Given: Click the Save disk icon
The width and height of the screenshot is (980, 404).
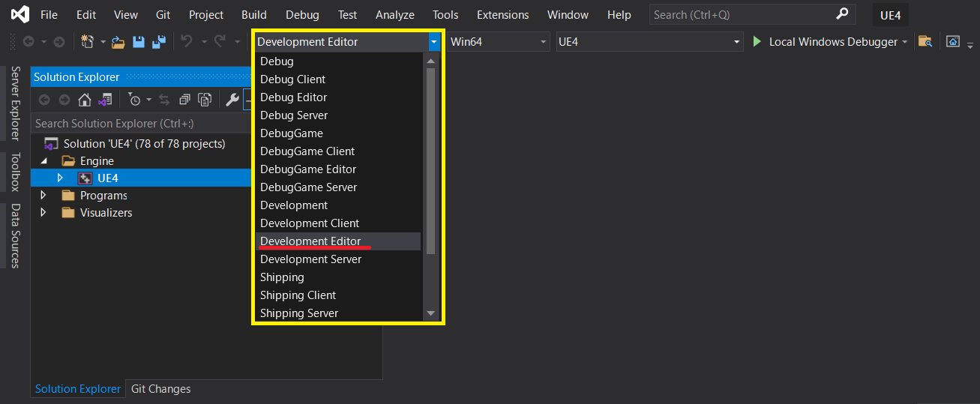Looking at the screenshot, I should pos(139,42).
